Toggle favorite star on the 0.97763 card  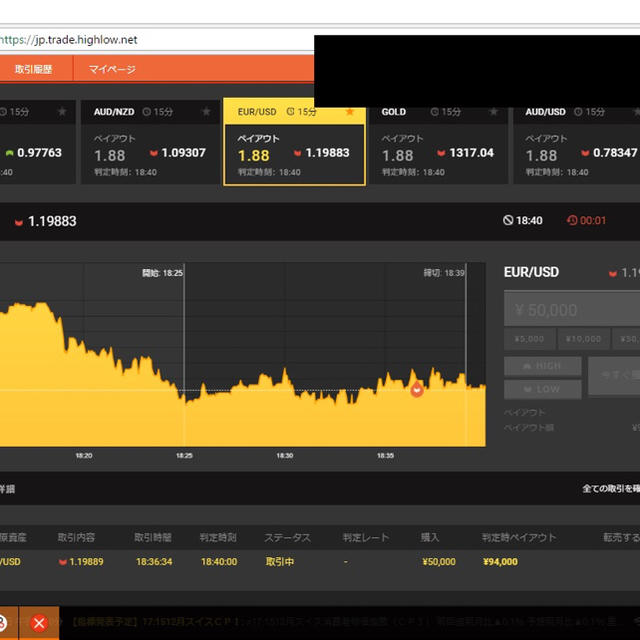(62, 111)
